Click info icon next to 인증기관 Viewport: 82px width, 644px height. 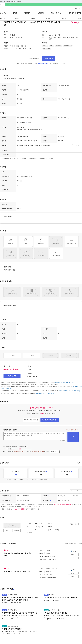48,496
